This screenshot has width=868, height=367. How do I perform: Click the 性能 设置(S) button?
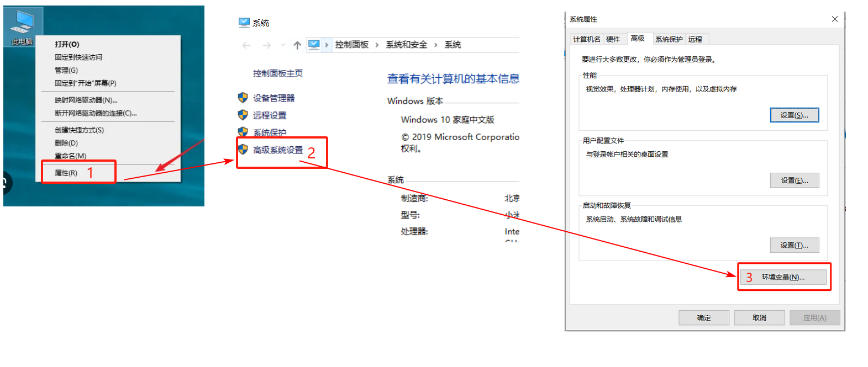[794, 115]
